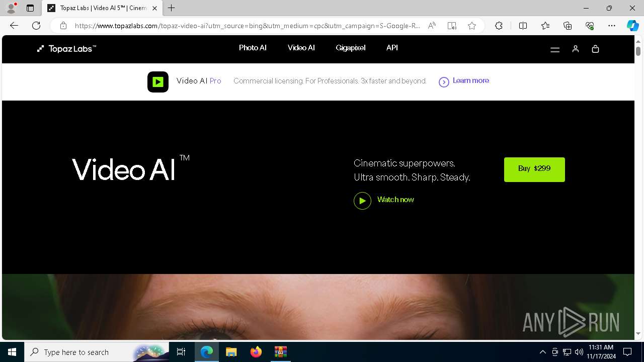Click Learn more link

[x=471, y=80]
